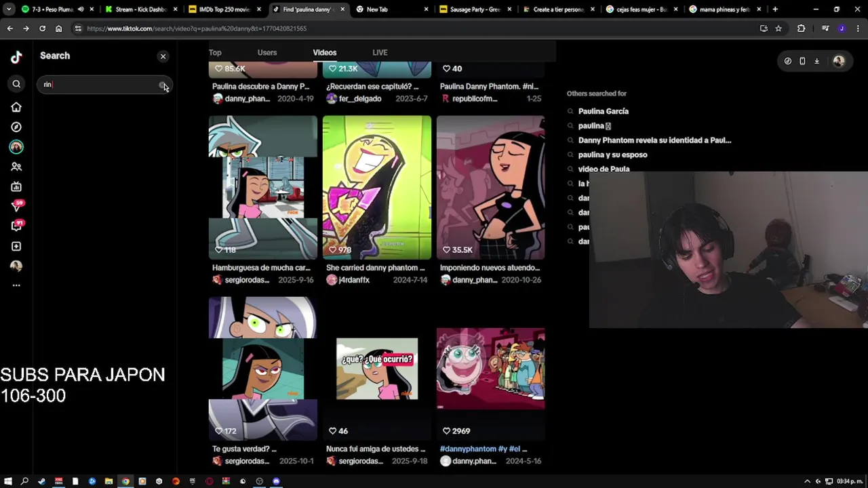
Task: Click the Upload plus icon in sidebar
Action: (x=16, y=246)
